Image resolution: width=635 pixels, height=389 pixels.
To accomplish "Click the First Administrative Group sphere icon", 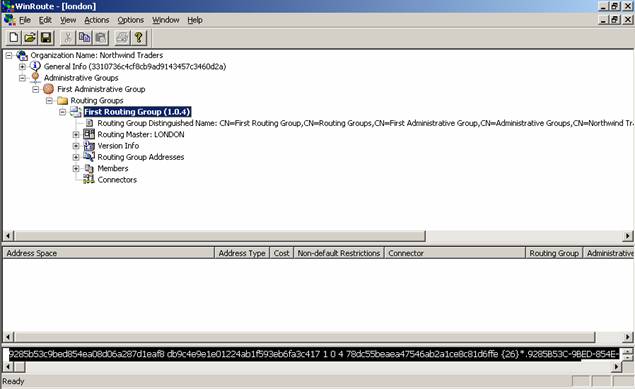I will pos(49,89).
